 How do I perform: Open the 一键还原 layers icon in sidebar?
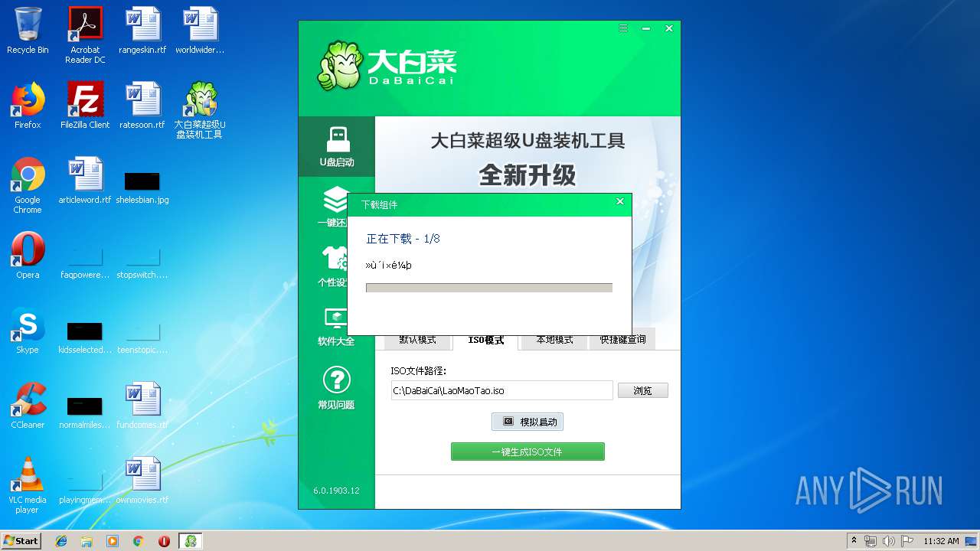(336, 201)
